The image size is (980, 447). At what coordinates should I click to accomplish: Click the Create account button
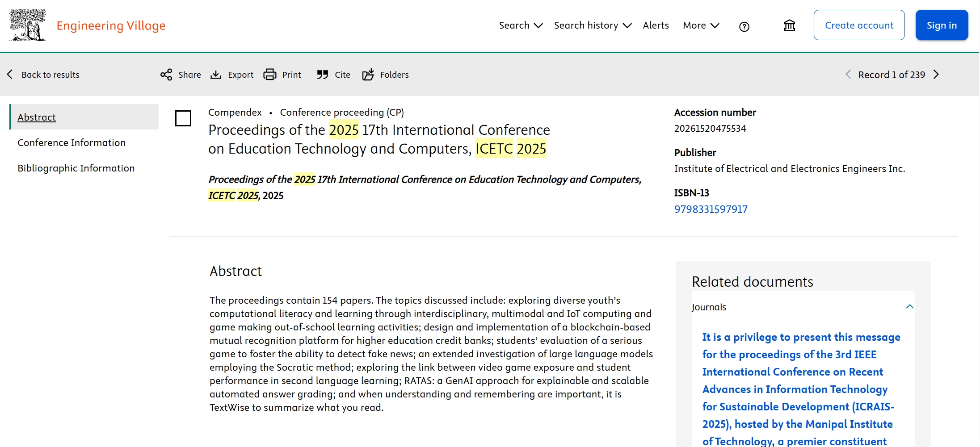(x=859, y=25)
